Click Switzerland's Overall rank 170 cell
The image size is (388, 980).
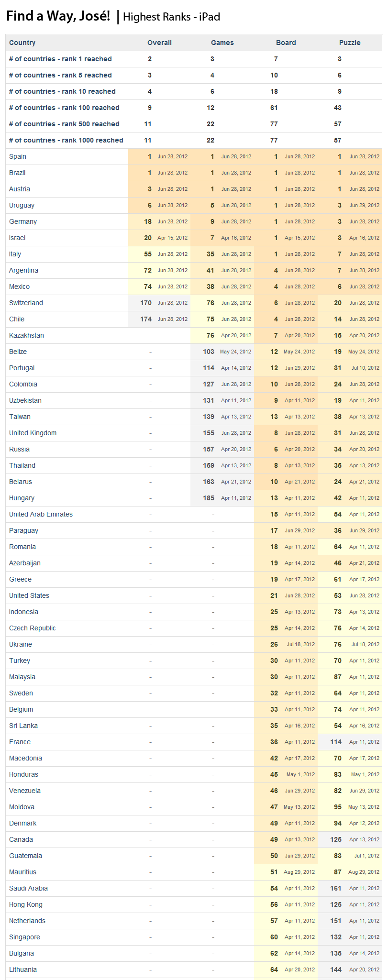coord(146,303)
